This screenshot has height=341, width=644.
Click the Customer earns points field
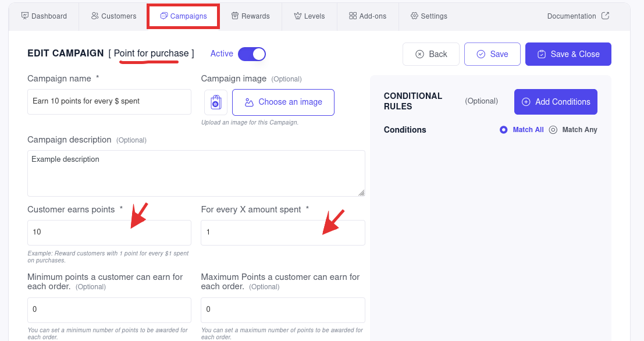(109, 232)
